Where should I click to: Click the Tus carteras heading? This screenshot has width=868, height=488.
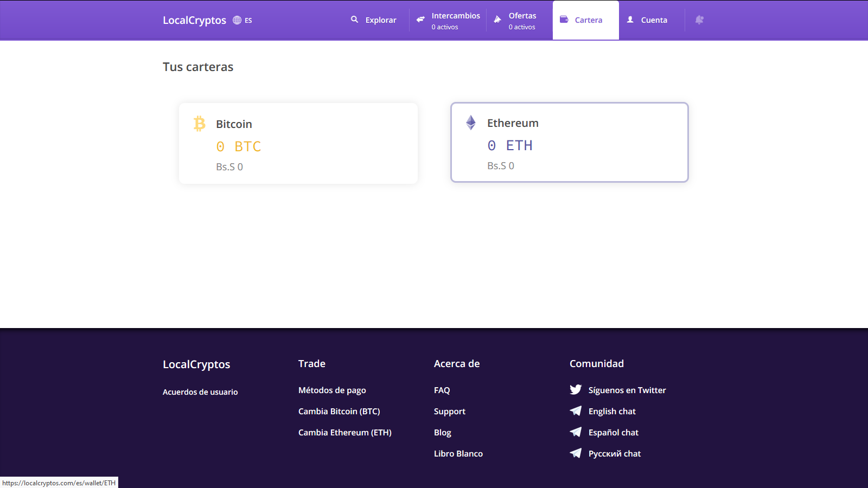pyautogui.click(x=198, y=67)
